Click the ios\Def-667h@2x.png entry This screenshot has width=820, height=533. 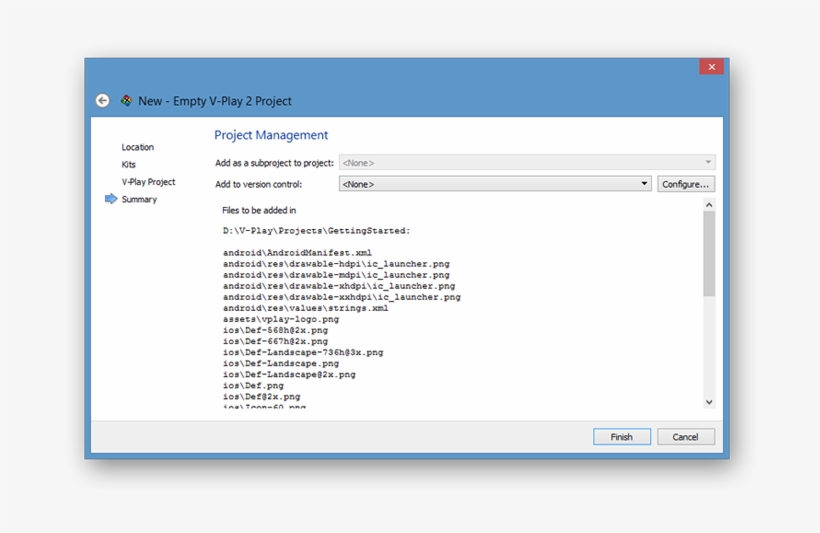click(275, 341)
